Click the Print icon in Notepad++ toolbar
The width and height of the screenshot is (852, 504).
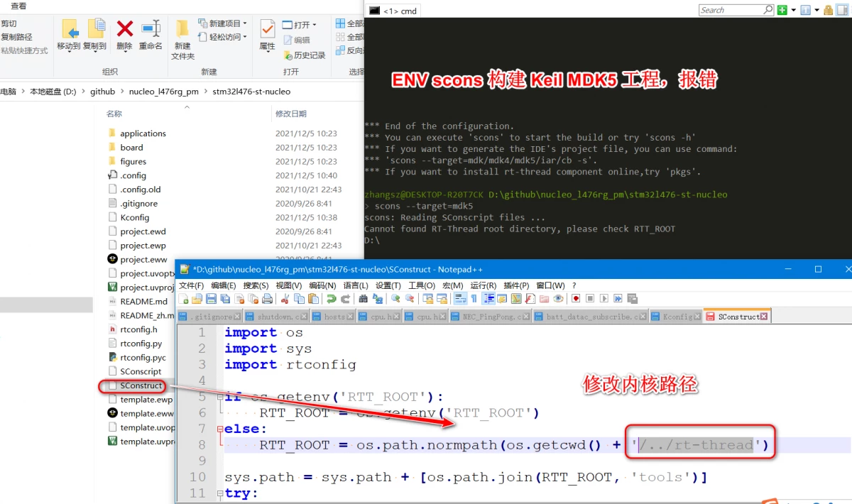(267, 299)
